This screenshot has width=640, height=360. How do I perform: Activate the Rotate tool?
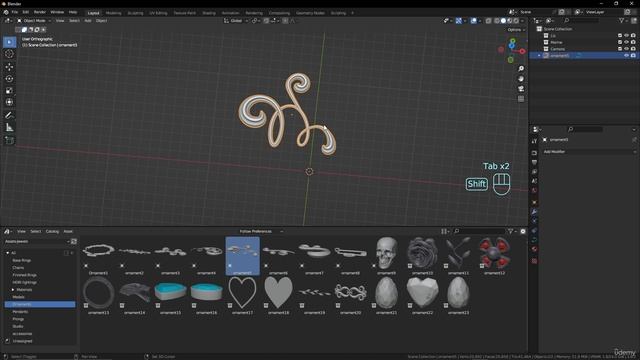click(x=9, y=78)
